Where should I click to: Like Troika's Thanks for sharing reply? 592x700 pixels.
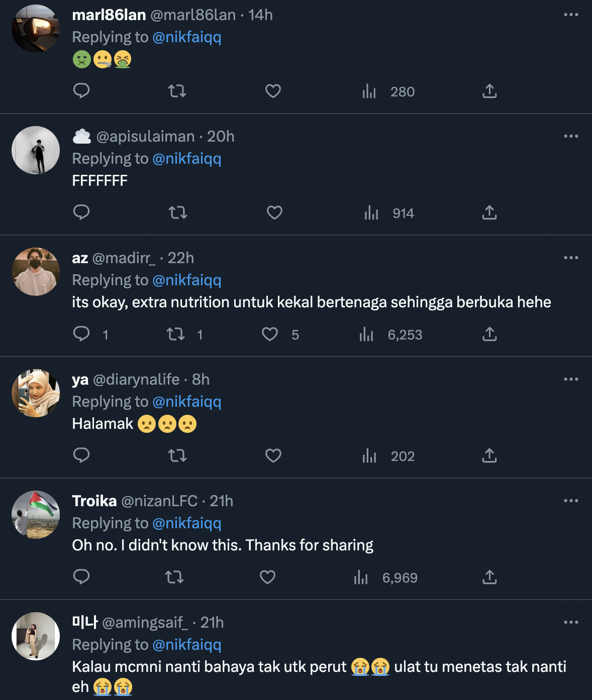267,577
